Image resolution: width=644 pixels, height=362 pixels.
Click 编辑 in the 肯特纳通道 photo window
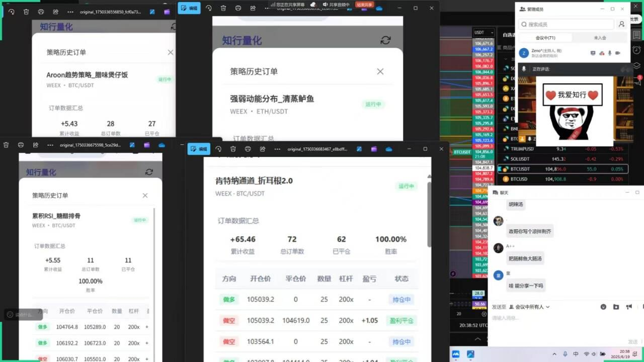199,149
